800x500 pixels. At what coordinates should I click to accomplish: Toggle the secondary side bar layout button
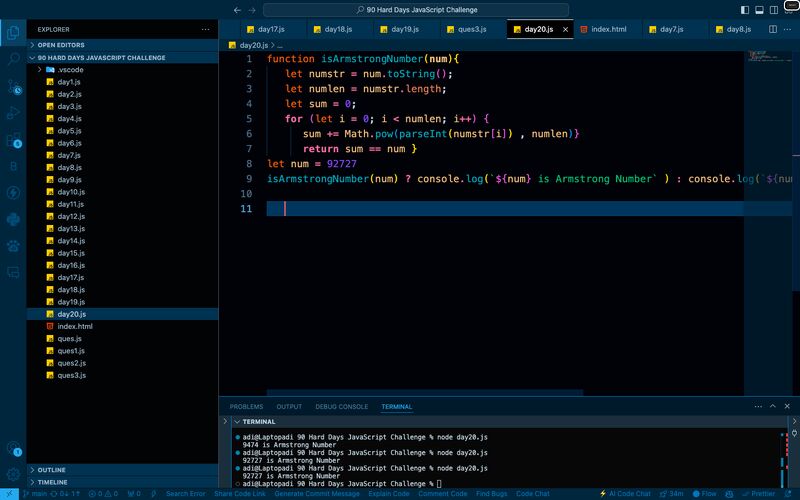pos(774,10)
